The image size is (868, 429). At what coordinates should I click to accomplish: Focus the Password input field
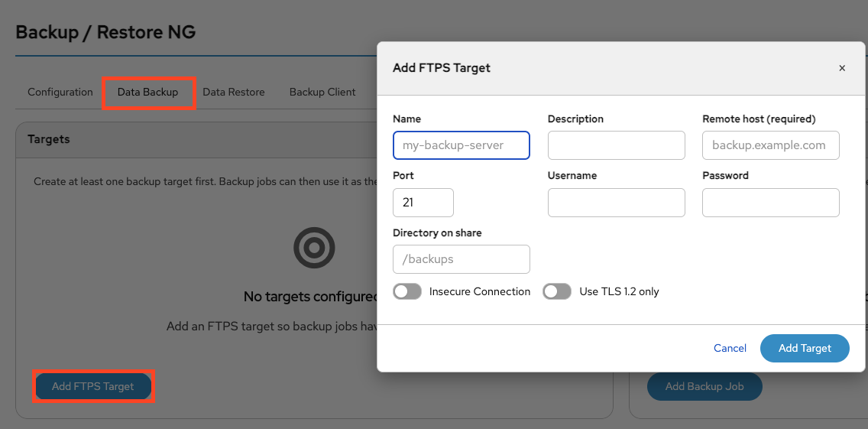770,203
